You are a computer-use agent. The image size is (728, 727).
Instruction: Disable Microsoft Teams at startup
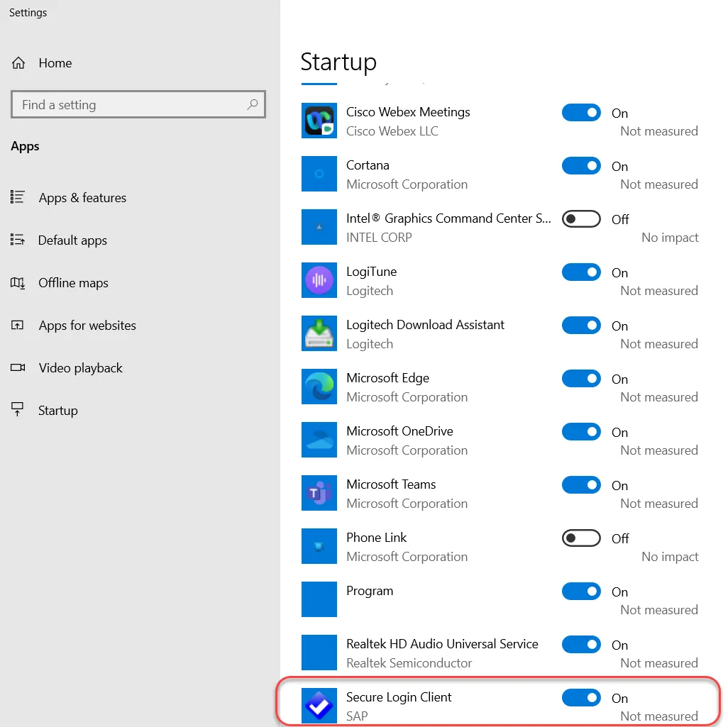pos(581,484)
